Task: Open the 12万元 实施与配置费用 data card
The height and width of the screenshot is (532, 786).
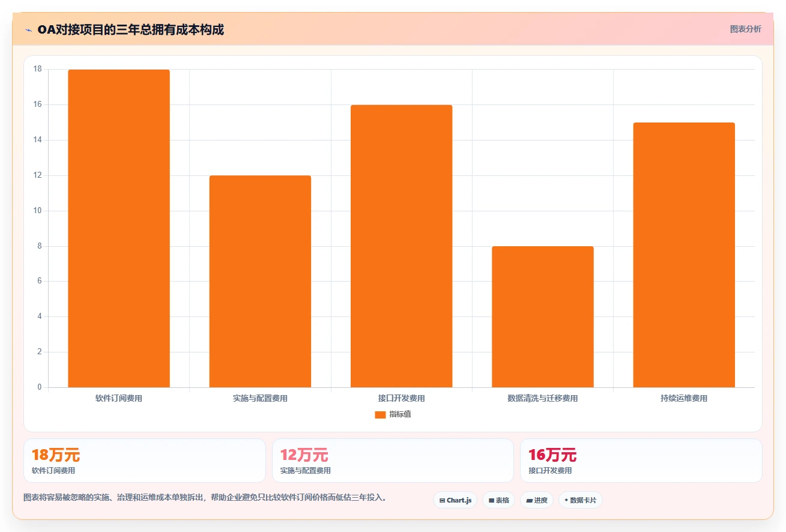Action: (x=393, y=461)
